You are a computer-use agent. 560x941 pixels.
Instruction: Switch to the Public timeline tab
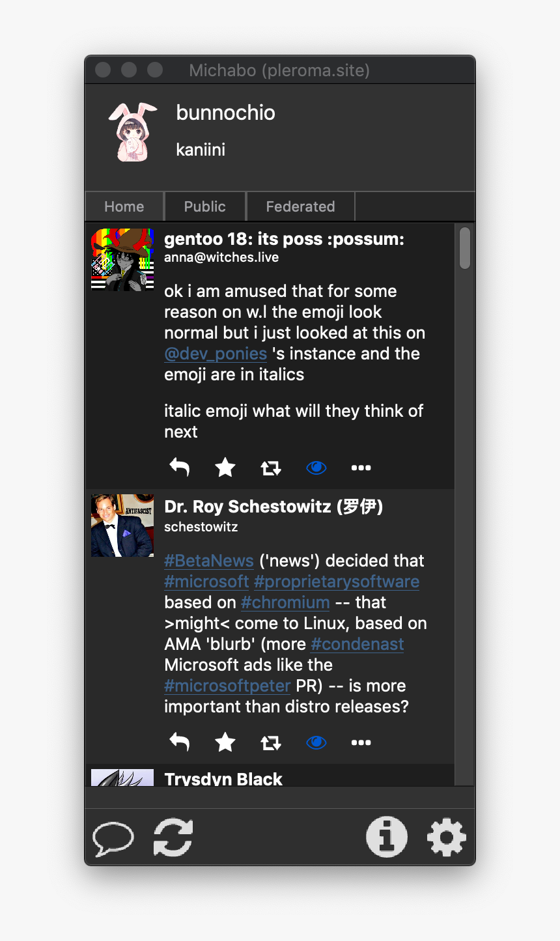coord(204,206)
